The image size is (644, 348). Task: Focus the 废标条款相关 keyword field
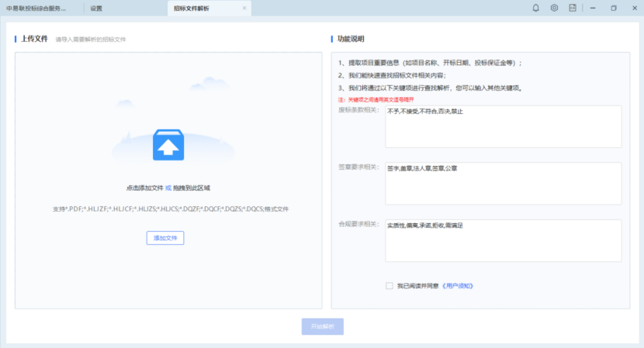tap(503, 126)
